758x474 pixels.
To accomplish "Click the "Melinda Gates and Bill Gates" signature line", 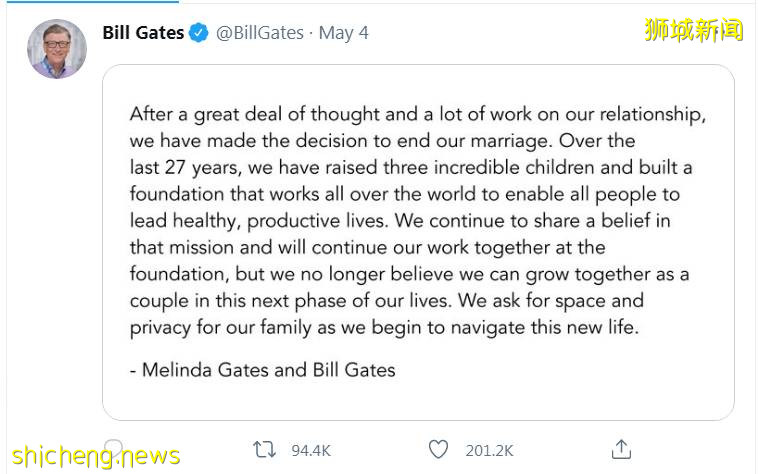I will [x=262, y=370].
